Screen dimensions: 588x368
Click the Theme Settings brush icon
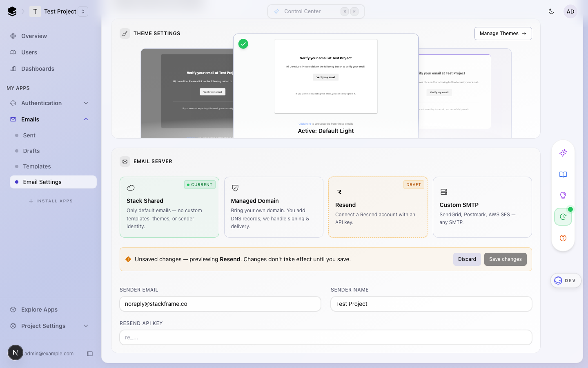[x=125, y=34]
